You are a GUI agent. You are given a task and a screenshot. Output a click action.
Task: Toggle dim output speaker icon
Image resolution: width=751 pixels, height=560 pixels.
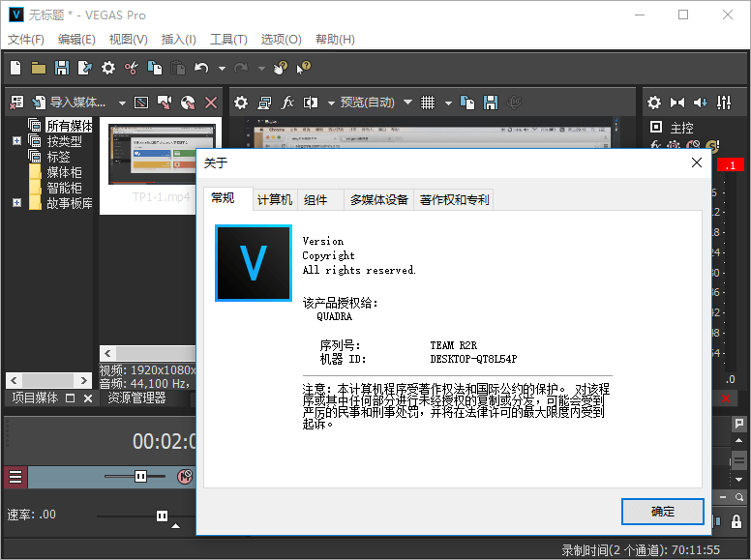pyautogui.click(x=701, y=102)
